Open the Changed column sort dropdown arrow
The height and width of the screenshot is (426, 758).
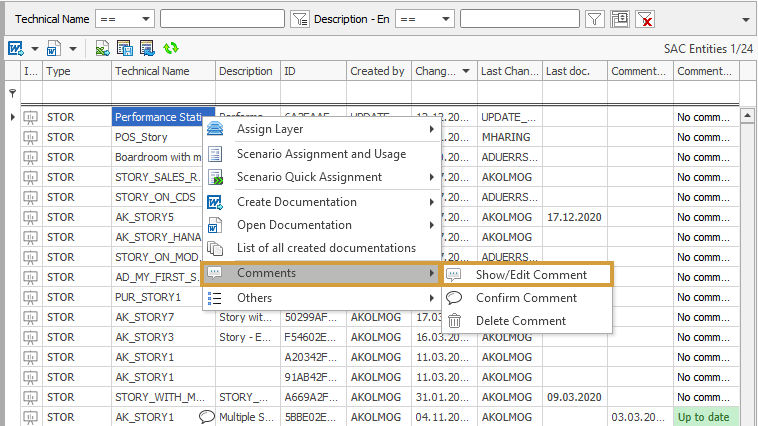(x=466, y=71)
